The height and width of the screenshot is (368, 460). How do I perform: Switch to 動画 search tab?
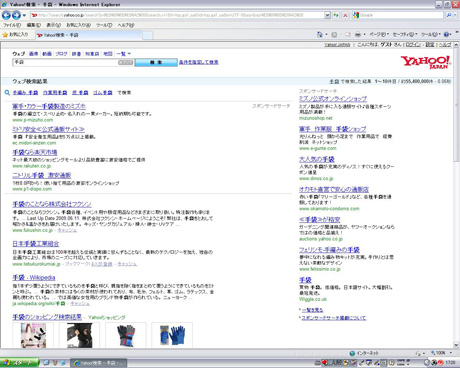(x=47, y=54)
